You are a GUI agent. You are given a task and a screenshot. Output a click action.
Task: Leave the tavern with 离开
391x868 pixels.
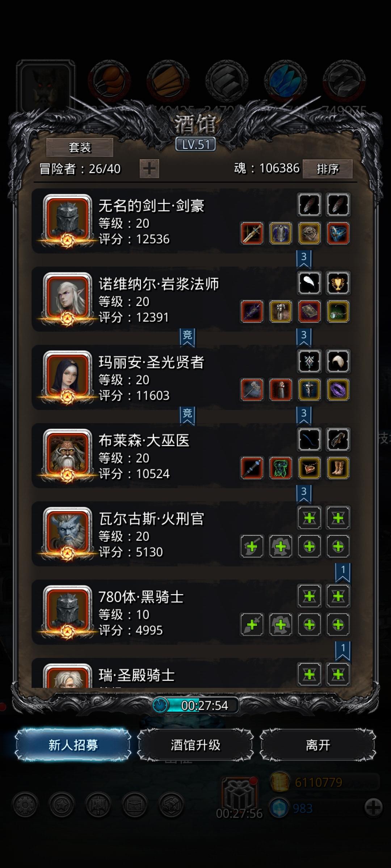tap(318, 745)
